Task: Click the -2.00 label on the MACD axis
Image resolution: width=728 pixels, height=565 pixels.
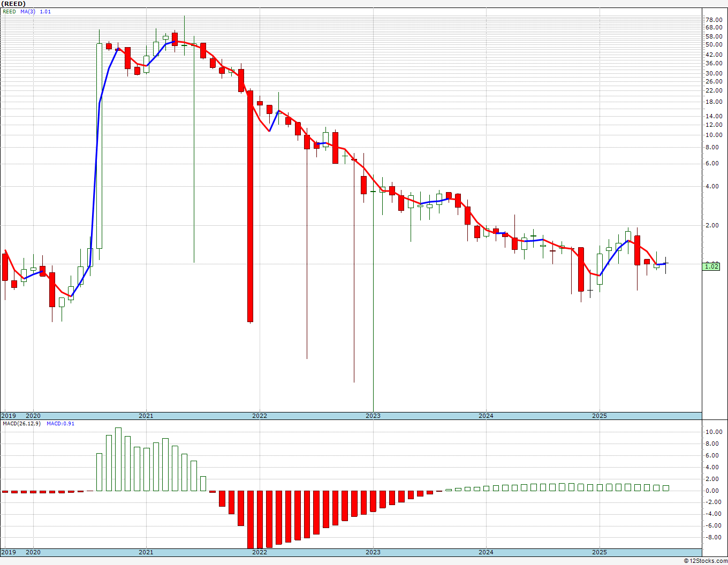Action: coord(715,502)
